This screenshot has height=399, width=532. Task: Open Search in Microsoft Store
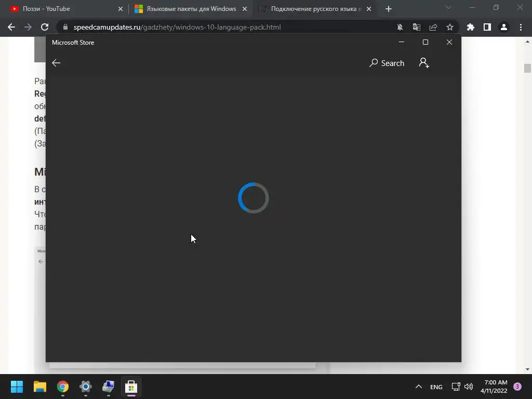387,63
